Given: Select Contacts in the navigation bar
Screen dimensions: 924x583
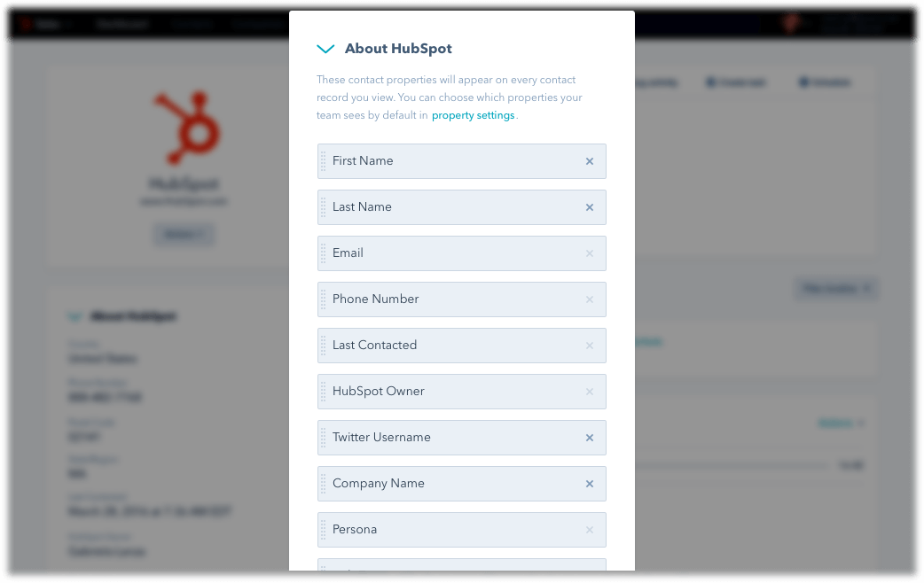Looking at the screenshot, I should [192, 24].
